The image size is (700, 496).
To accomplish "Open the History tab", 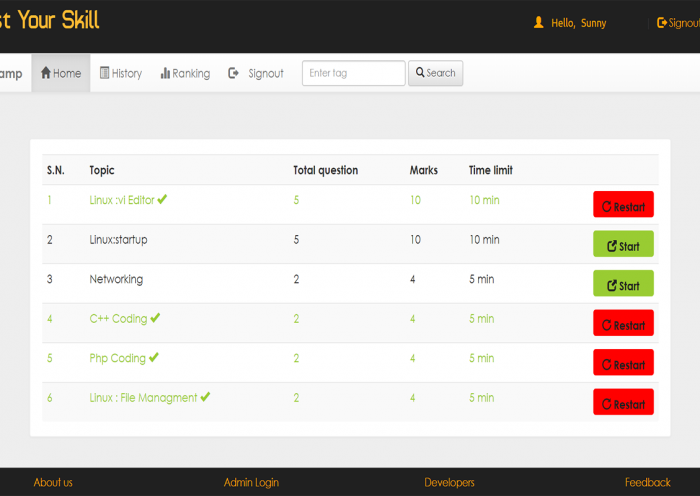I will (x=121, y=73).
